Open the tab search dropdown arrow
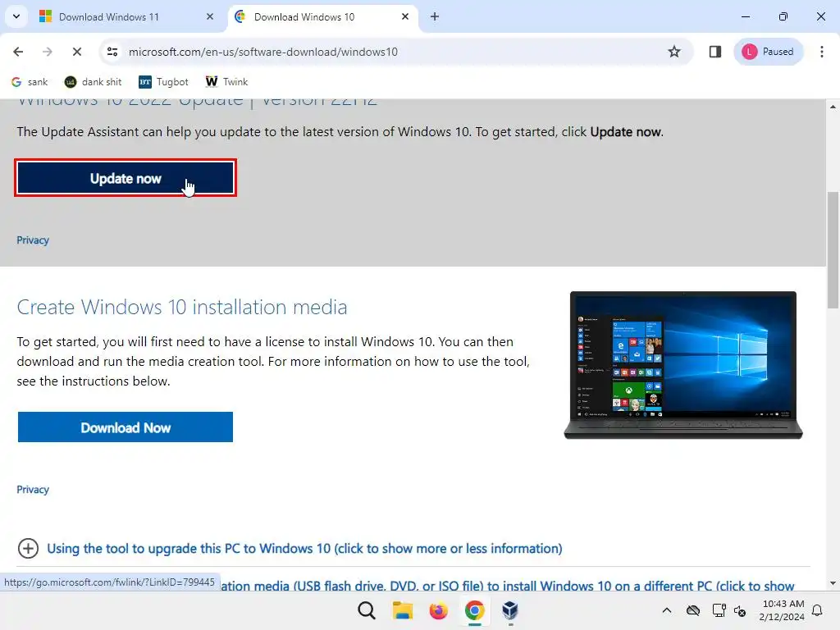Screen dimensions: 840x630 coord(16,16)
